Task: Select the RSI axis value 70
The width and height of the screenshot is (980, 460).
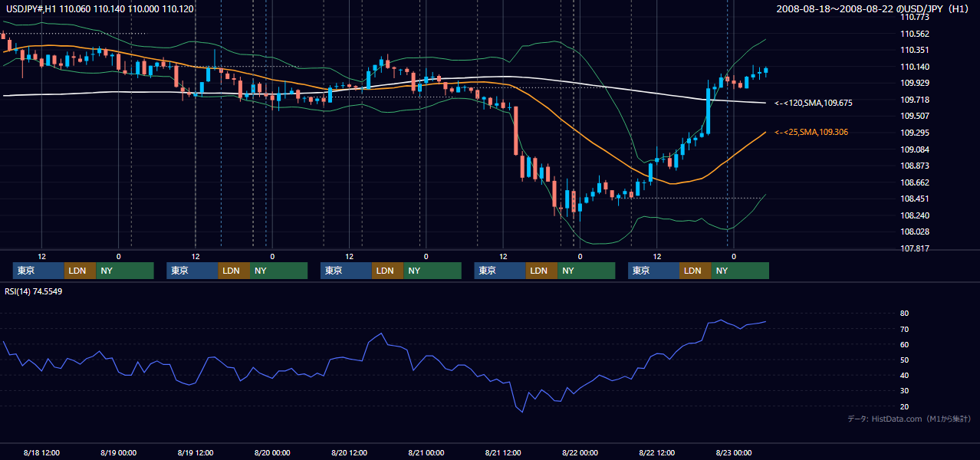Action: tap(905, 329)
